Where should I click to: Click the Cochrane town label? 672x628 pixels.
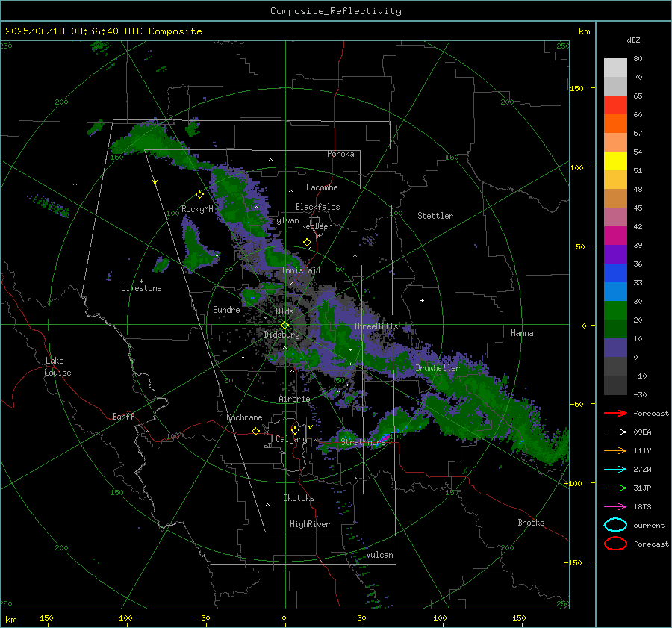point(244,417)
